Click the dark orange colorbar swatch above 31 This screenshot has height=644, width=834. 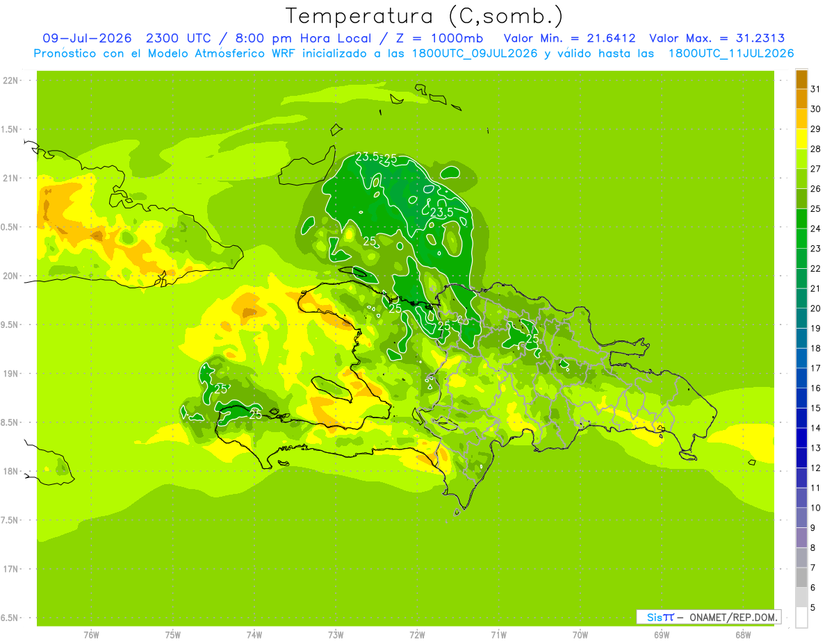801,79
